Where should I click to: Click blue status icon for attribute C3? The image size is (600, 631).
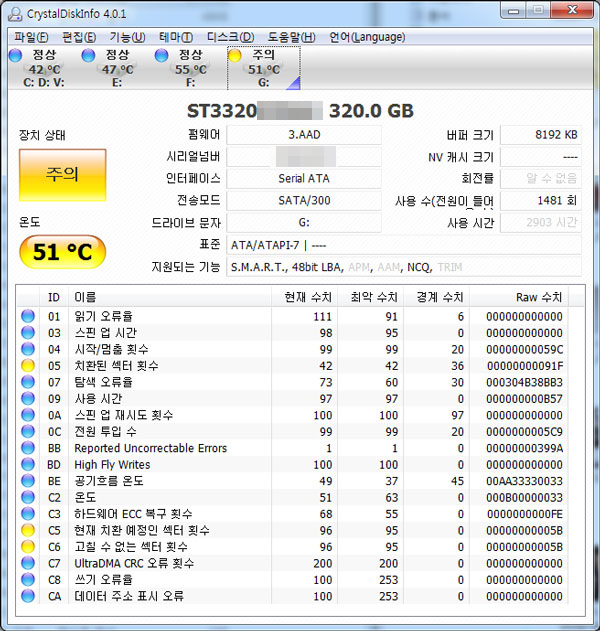coord(28,514)
